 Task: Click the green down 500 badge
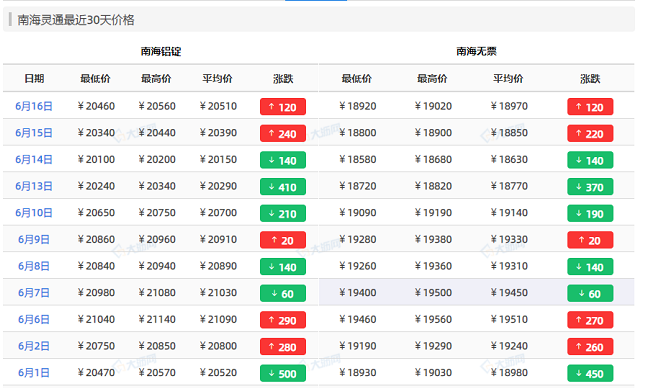[283, 373]
